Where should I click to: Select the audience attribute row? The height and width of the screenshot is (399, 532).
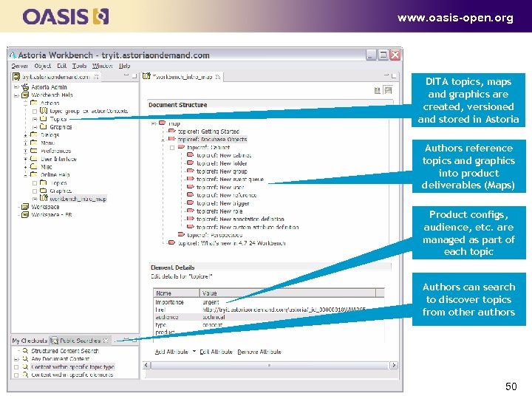point(269,317)
